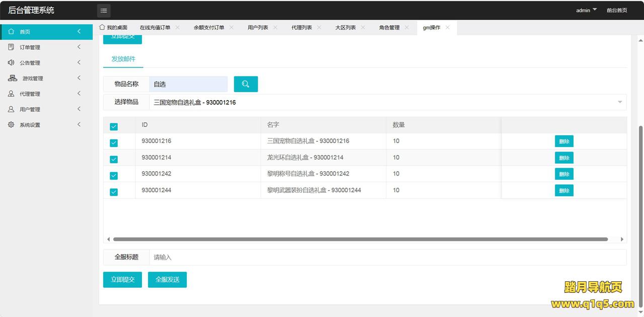This screenshot has width=644, height=317.
Task: Click the game management network icon
Action: click(x=13, y=78)
